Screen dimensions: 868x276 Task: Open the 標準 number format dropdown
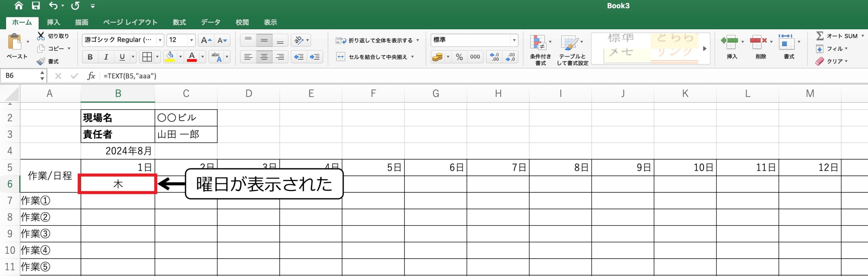pos(514,40)
